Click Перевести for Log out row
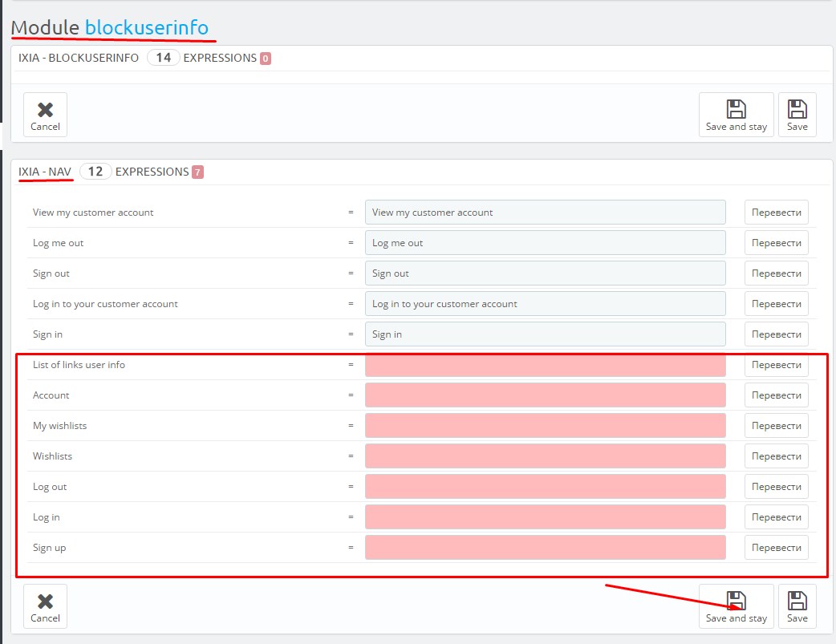 coord(777,486)
